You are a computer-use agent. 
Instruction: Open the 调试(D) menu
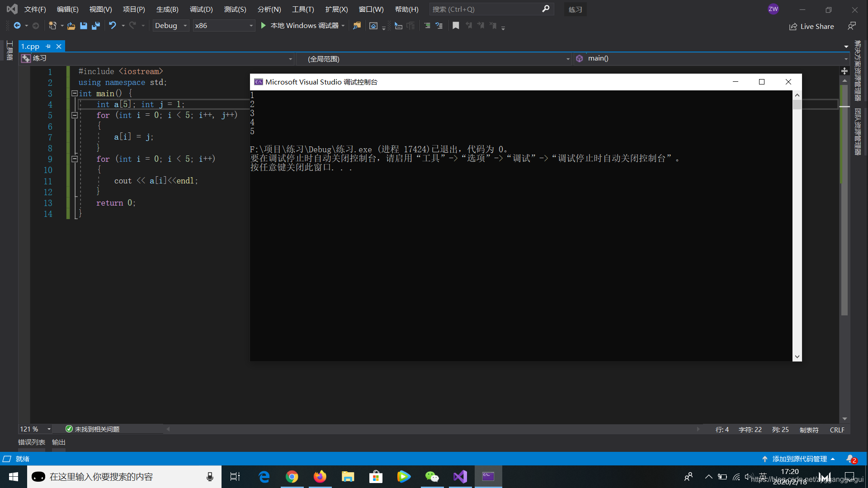(201, 9)
